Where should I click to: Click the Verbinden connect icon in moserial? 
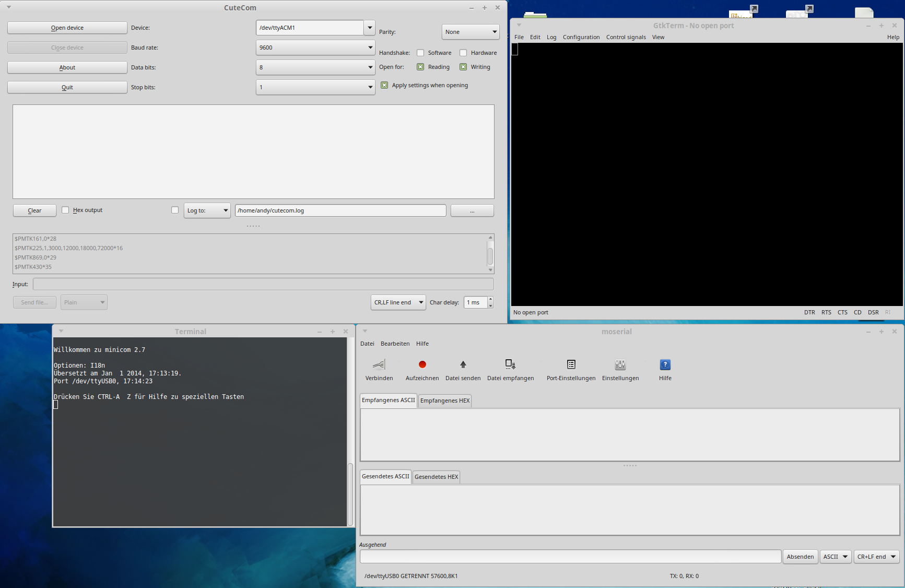click(379, 364)
